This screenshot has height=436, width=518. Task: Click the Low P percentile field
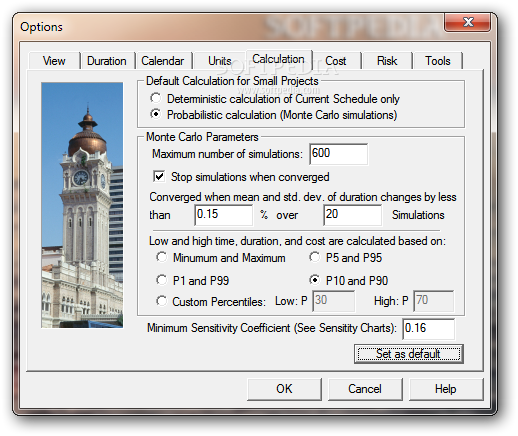point(334,301)
